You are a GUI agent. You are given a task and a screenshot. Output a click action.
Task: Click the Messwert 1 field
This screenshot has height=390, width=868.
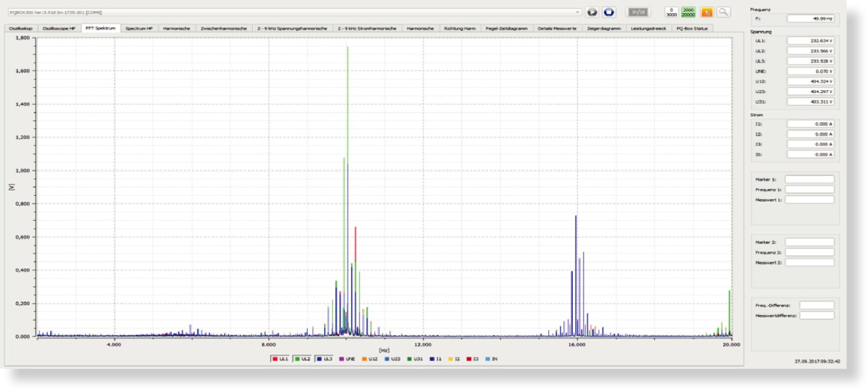pos(809,200)
